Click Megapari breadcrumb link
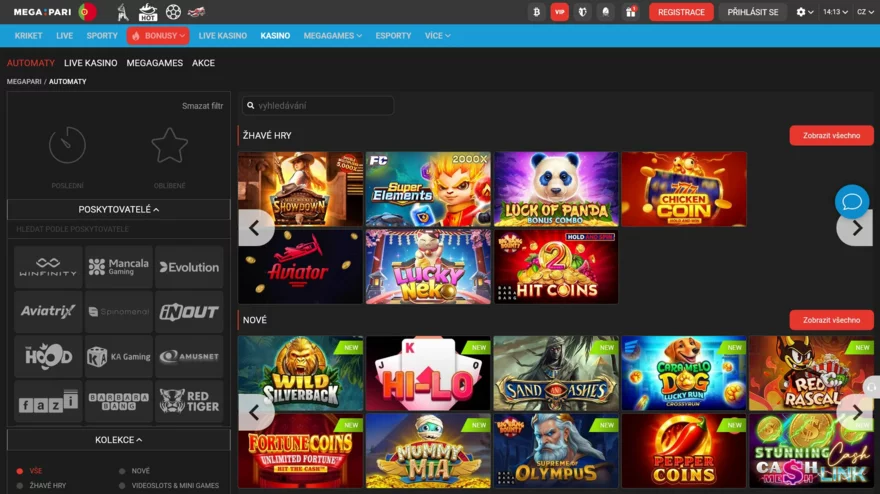 (24, 81)
